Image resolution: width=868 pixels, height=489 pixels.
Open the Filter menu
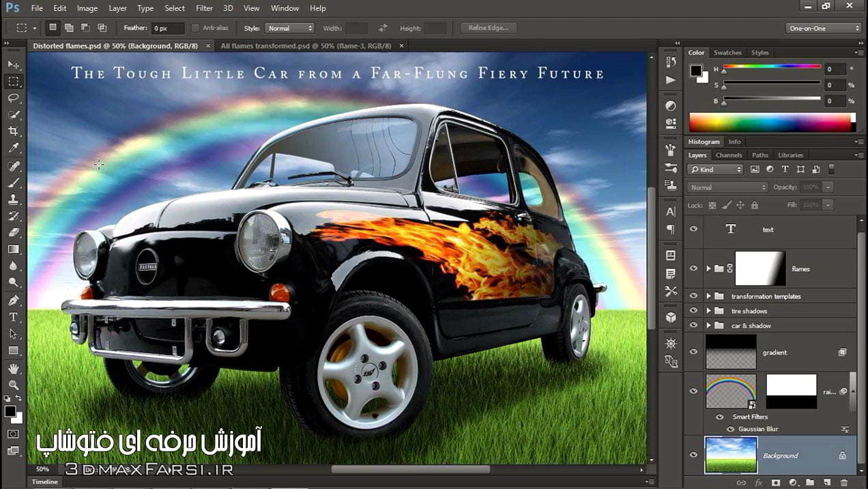pos(204,8)
